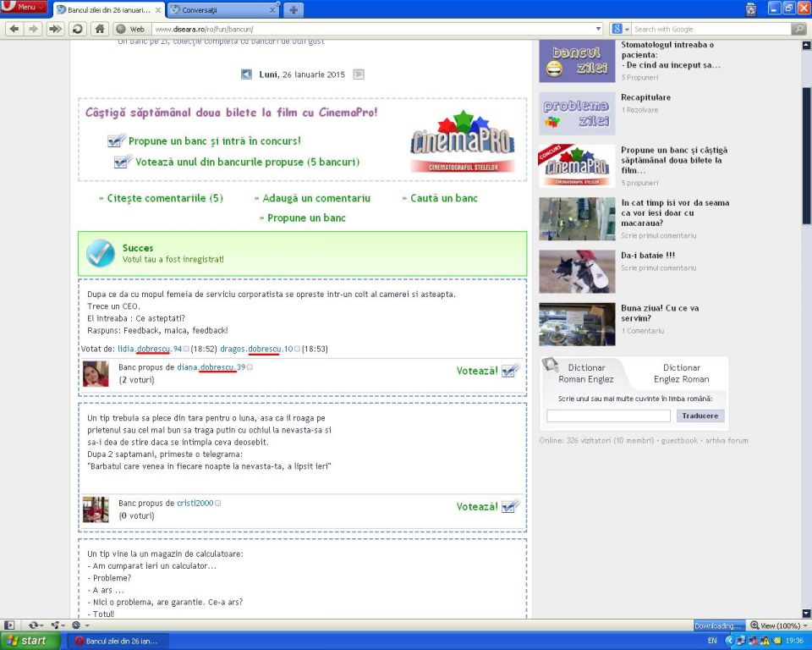Click the search magnifier button
Screen dimensions: 812x650
pos(798,29)
